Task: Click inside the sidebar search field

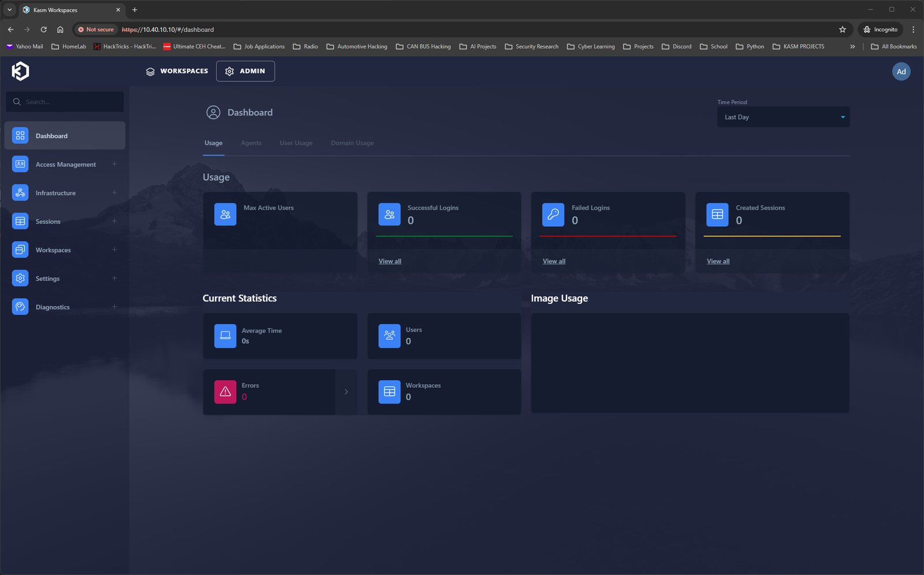Action: click(64, 101)
